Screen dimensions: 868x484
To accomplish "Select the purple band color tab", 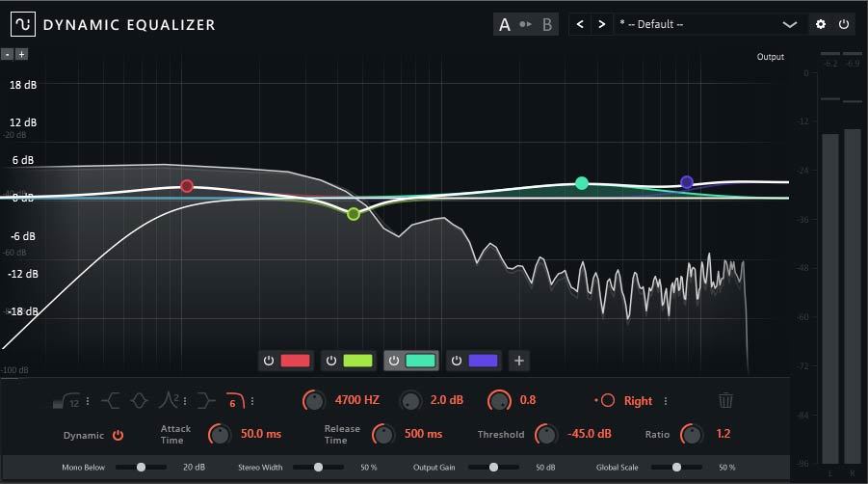I will click(483, 361).
